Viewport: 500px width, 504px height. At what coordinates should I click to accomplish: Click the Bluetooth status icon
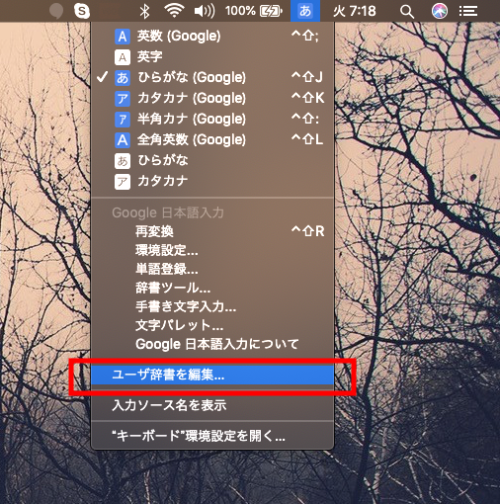coord(144,11)
